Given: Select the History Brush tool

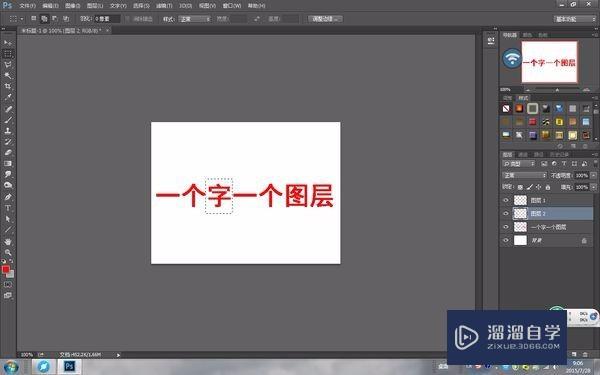Looking at the screenshot, I should 8,142.
